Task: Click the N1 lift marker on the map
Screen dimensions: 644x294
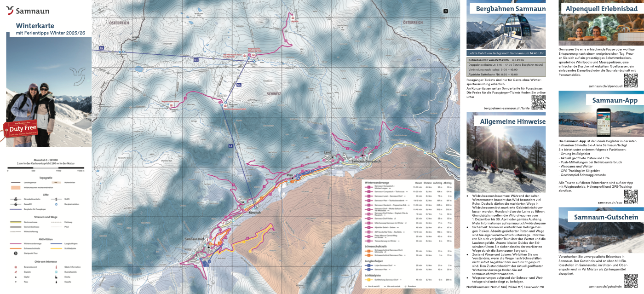Action: (196, 60)
